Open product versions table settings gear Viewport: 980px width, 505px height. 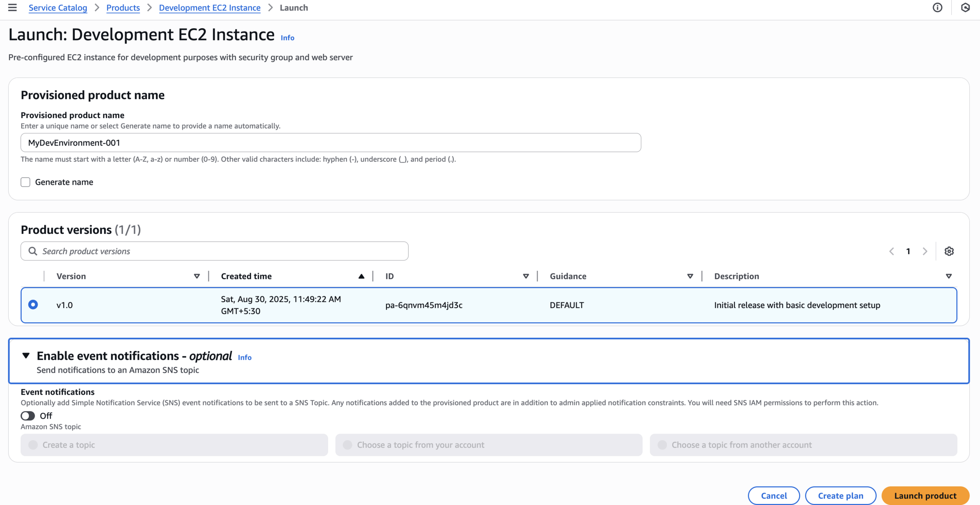click(949, 251)
